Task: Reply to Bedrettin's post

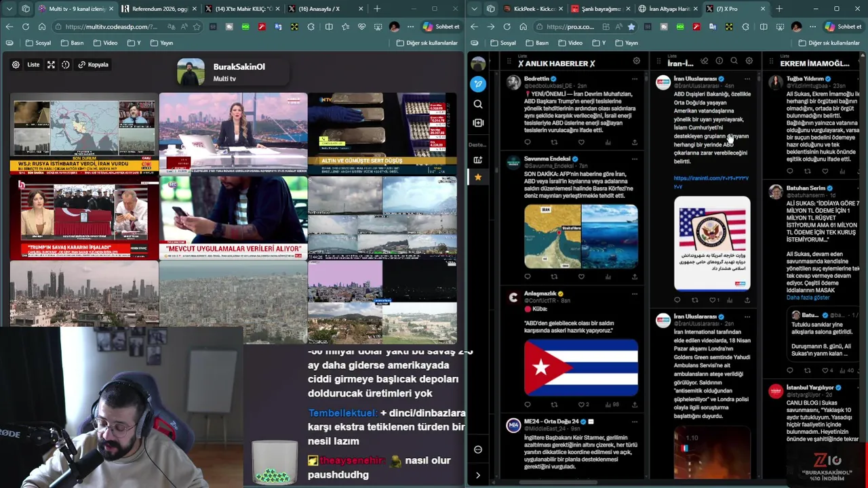Action: [528, 142]
